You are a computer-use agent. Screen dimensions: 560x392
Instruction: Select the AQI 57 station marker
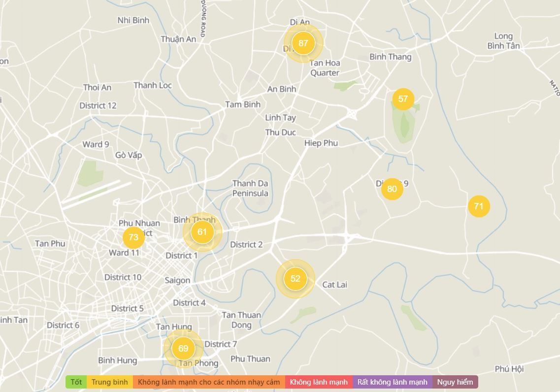(x=403, y=99)
